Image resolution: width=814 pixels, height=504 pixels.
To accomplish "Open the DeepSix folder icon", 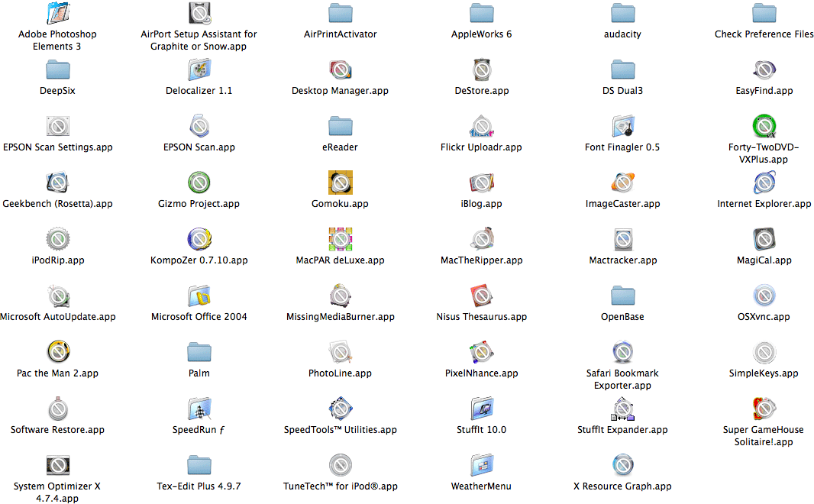I will coord(58,69).
